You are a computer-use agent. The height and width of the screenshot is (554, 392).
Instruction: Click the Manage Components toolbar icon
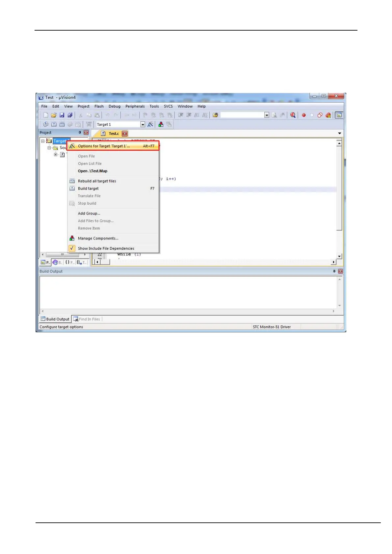pyautogui.click(x=161, y=124)
